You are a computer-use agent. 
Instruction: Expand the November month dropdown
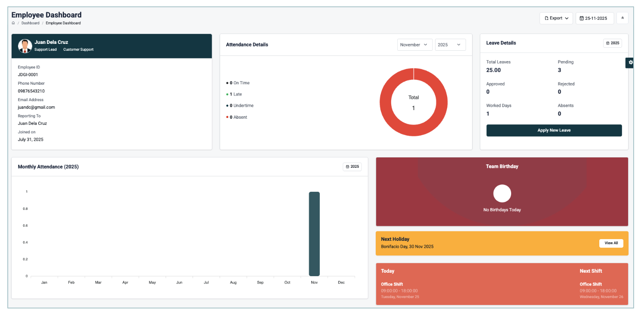[x=414, y=45]
